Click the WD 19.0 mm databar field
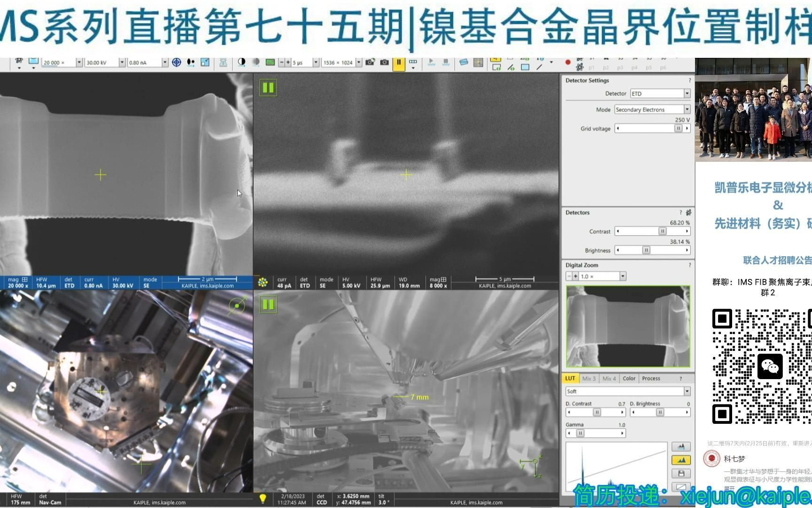The width and height of the screenshot is (812, 508). click(409, 283)
